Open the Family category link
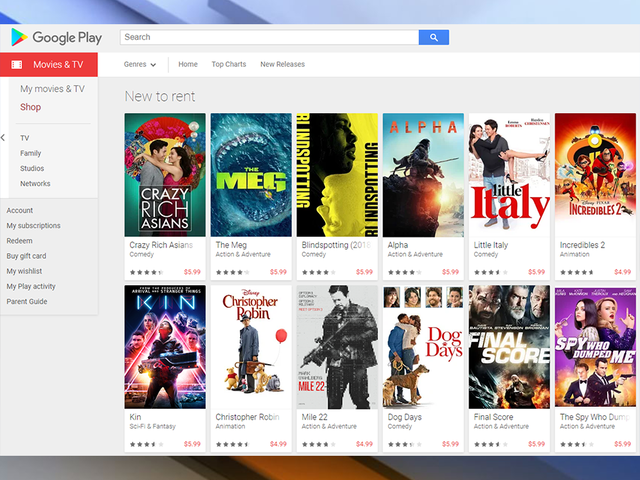The height and width of the screenshot is (480, 640). click(30, 153)
